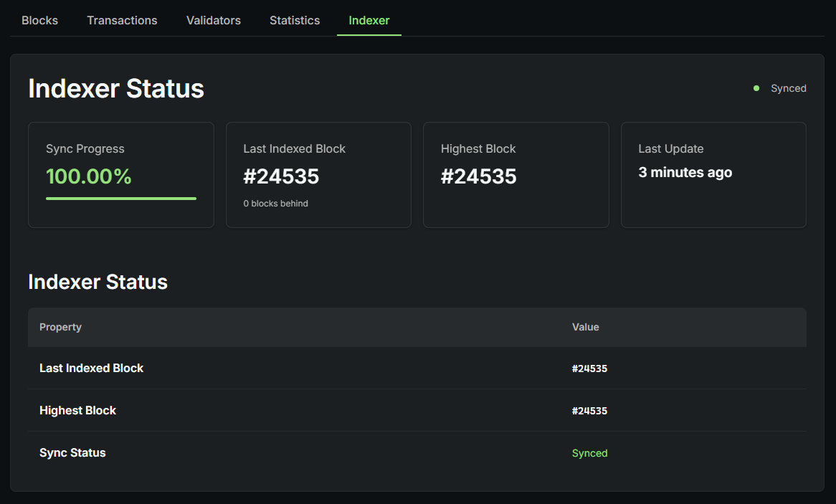Click the green Synced value in table
This screenshot has width=836, height=504.
pos(589,453)
